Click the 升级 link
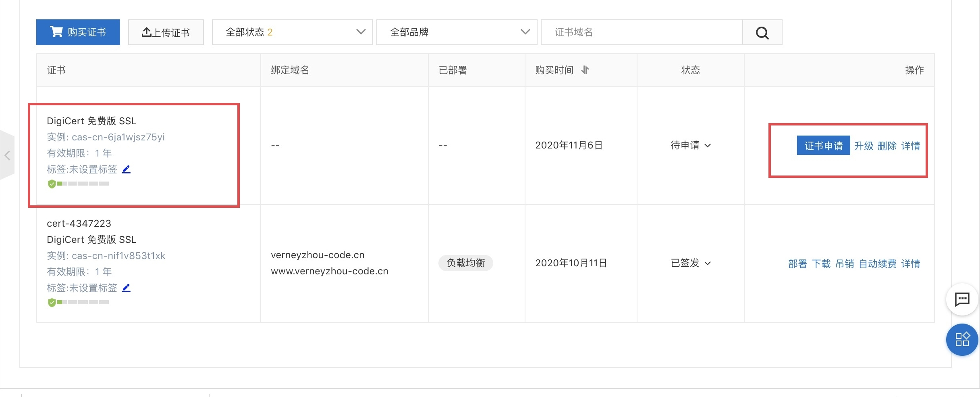Image resolution: width=980 pixels, height=397 pixels. coord(864,146)
